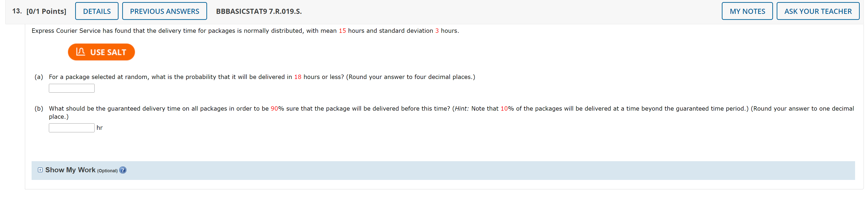868x203 pixels.
Task: Open the SALT statistical tool
Action: 101,52
